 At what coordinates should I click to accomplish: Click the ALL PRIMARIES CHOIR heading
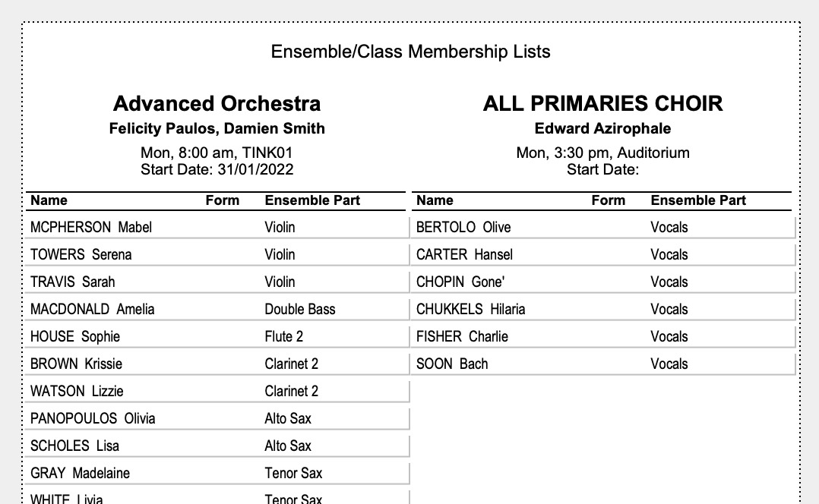coord(602,103)
